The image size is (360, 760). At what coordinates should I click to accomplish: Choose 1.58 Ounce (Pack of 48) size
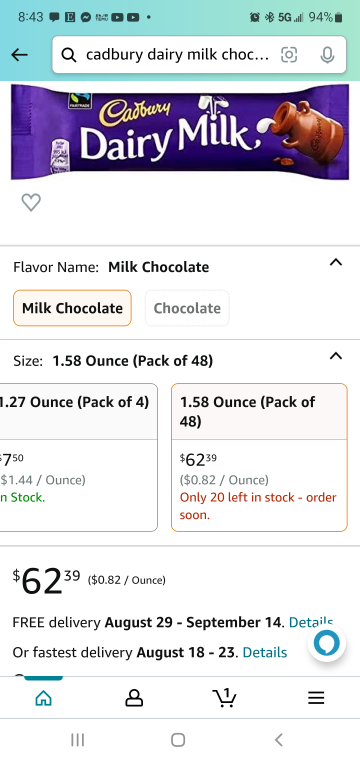pos(259,458)
